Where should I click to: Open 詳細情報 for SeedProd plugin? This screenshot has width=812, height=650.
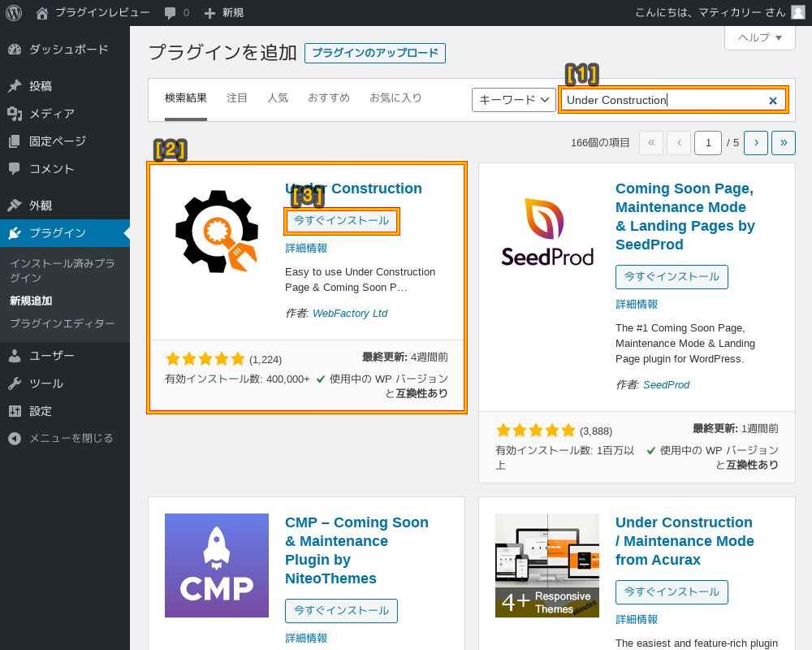(x=637, y=304)
